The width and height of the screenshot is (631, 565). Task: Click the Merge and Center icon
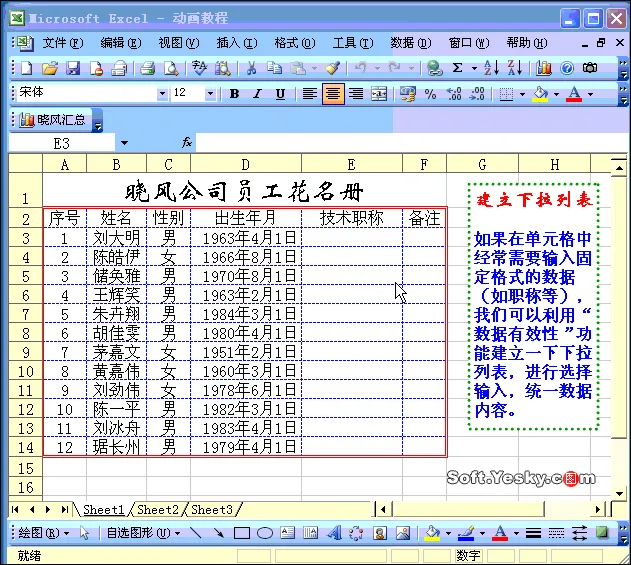(379, 94)
